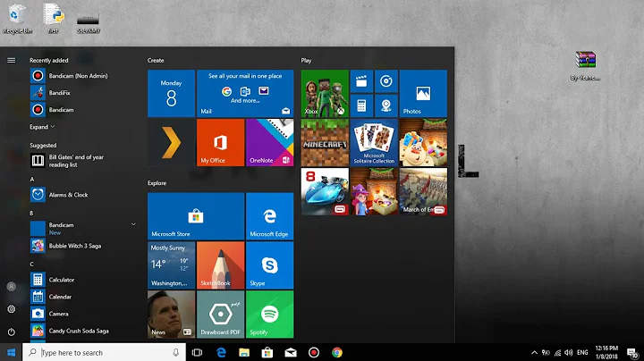644x361 pixels.
Task: Launch Microsoft Edge tile
Action: click(269, 215)
